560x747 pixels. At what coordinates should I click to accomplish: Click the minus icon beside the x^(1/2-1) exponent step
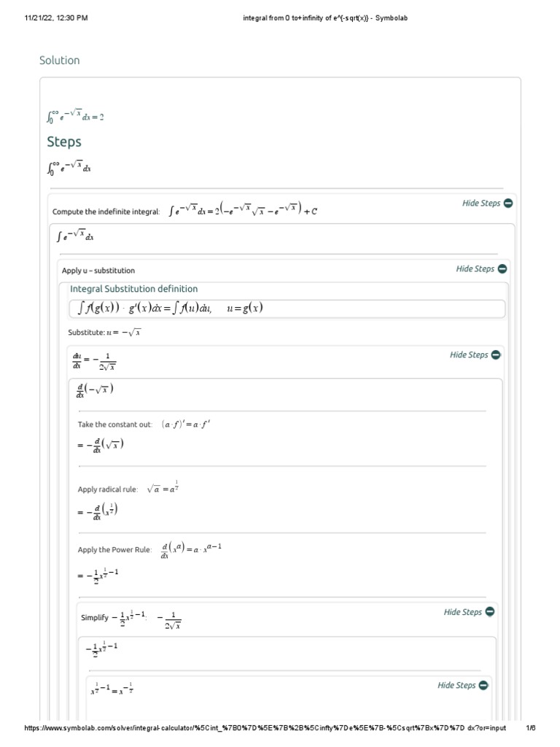[x=483, y=686]
